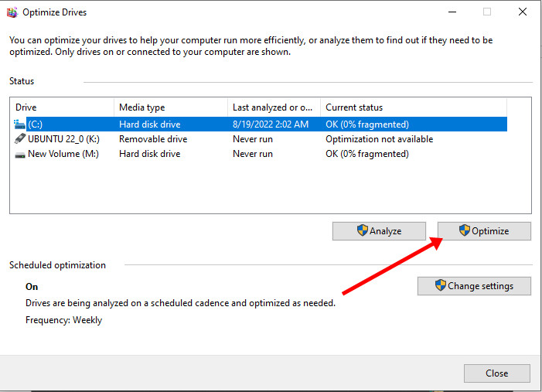Click the shield icon on Change settings
The height and width of the screenshot is (392, 542).
click(x=441, y=285)
